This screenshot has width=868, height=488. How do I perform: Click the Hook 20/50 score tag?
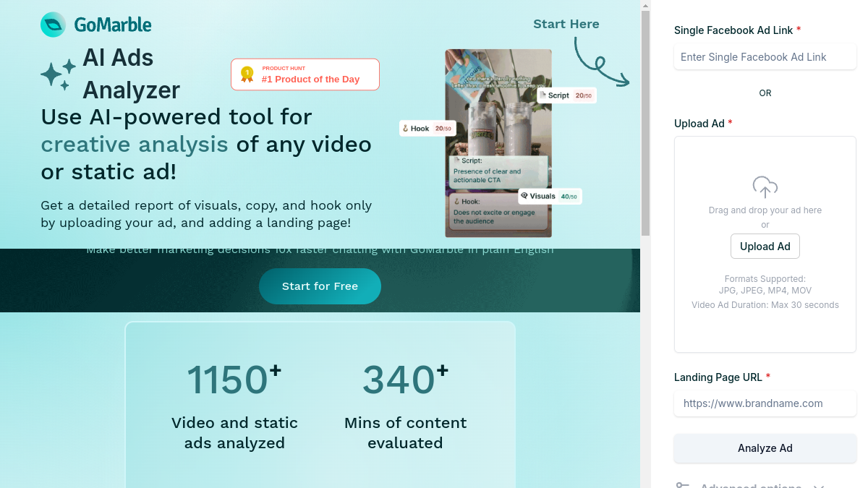click(429, 129)
